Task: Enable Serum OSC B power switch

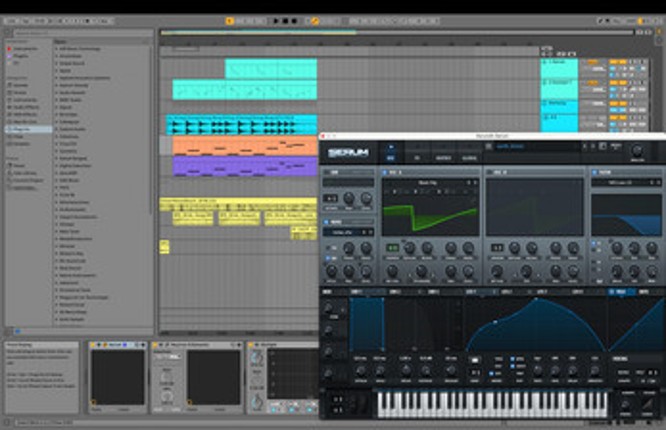Action: (489, 173)
